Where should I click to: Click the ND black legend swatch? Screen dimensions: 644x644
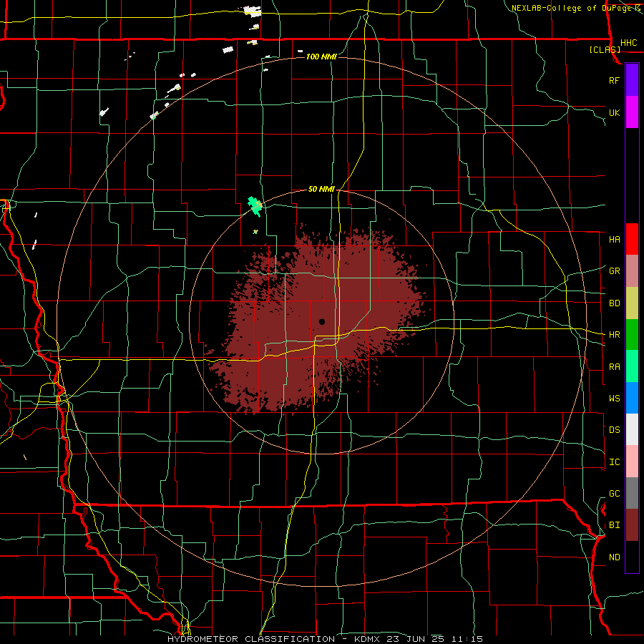point(632,557)
